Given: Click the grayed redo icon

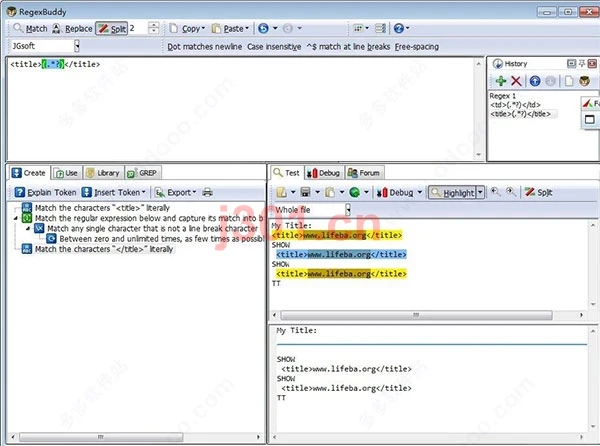Looking at the screenshot, I should click(288, 28).
